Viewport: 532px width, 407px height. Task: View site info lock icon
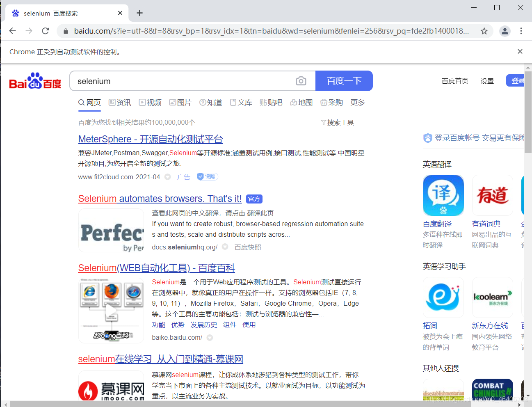66,31
